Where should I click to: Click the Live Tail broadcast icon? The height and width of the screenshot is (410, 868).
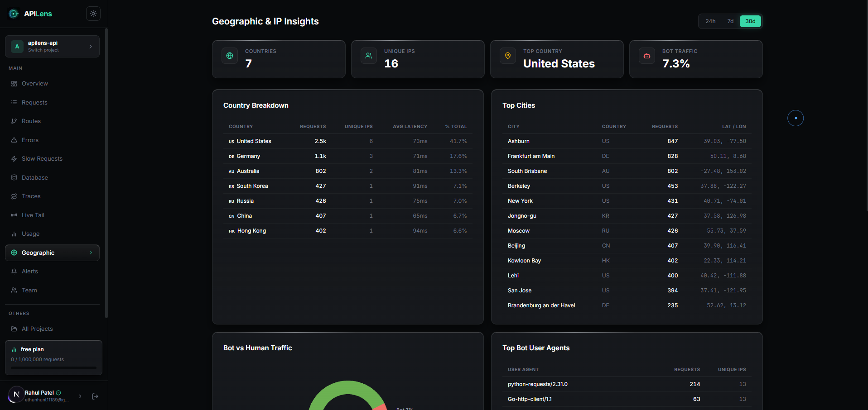pyautogui.click(x=14, y=215)
